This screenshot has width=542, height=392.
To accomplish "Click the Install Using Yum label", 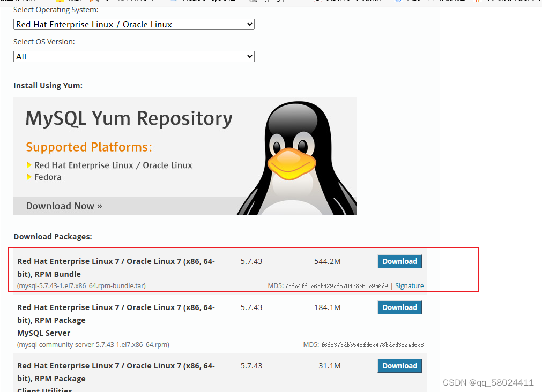I will click(48, 86).
